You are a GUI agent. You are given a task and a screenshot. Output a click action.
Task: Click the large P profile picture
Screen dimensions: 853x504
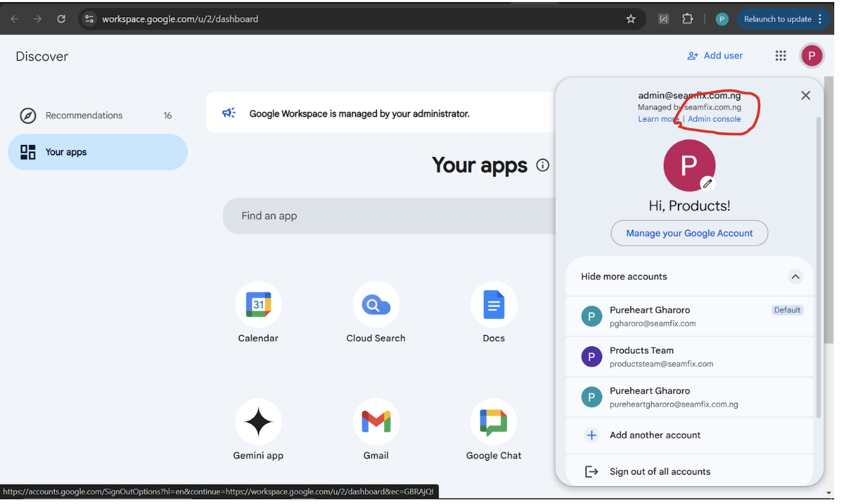tap(689, 165)
